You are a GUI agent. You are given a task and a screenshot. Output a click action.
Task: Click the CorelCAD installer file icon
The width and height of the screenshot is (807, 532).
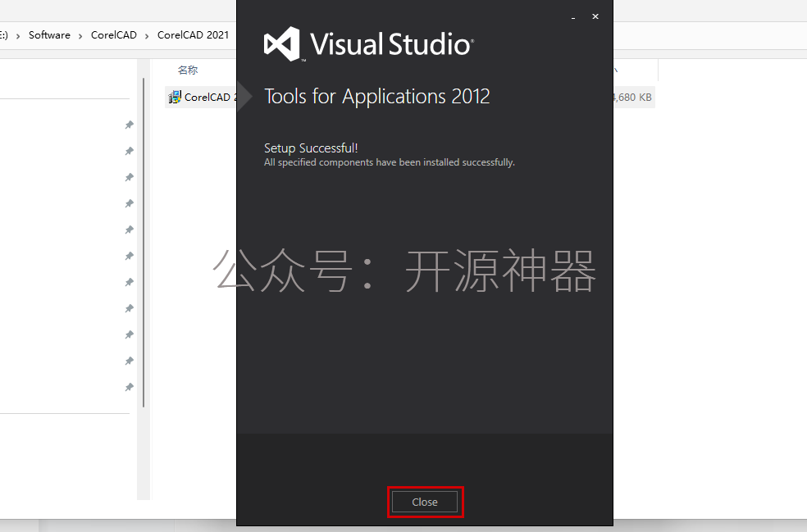coord(175,97)
